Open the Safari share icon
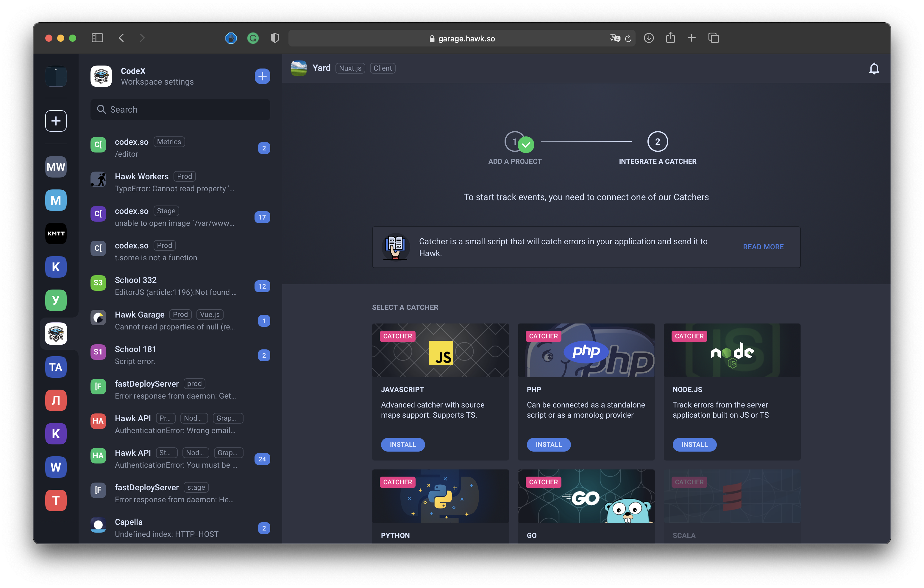Viewport: 924px width, 588px height. pyautogui.click(x=670, y=38)
